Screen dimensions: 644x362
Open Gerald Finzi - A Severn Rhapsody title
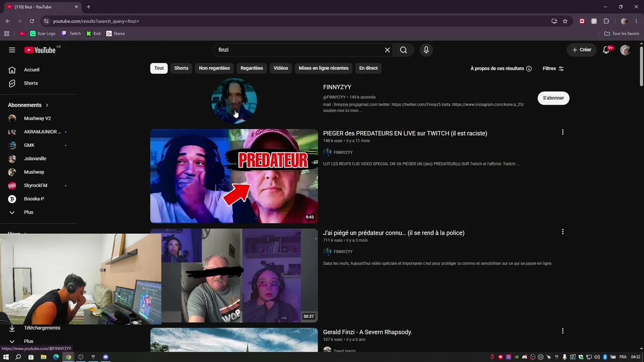pyautogui.click(x=367, y=332)
